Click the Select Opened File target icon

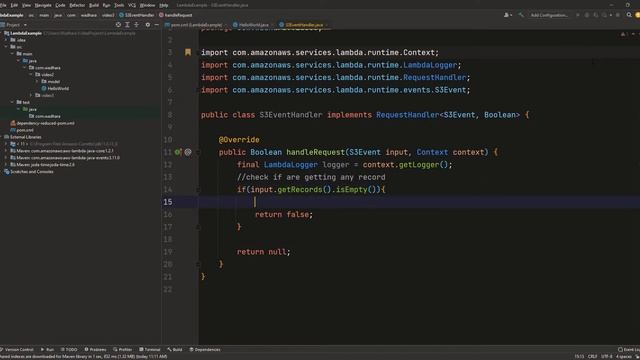coord(118,25)
